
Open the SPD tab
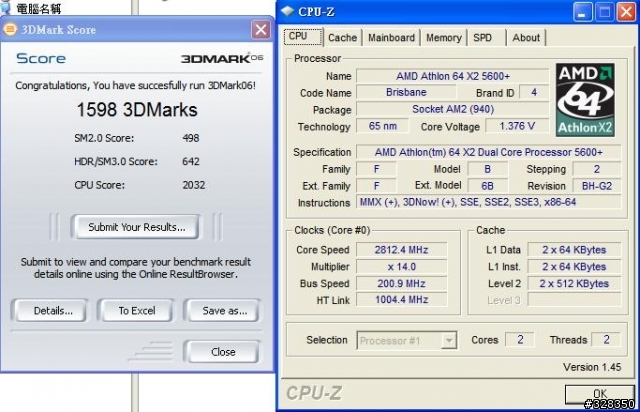487,38
